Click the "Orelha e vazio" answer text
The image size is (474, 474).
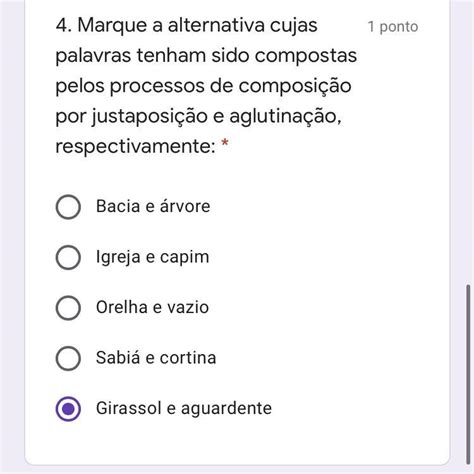click(152, 307)
